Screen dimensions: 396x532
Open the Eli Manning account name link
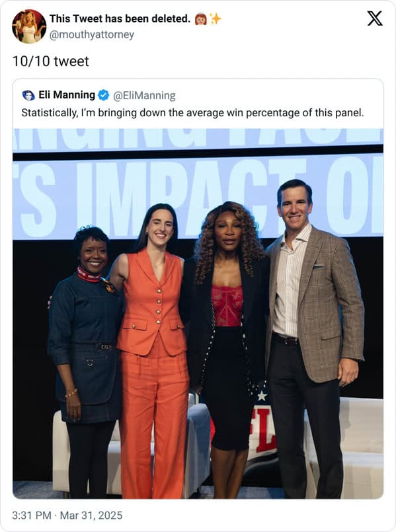click(67, 95)
